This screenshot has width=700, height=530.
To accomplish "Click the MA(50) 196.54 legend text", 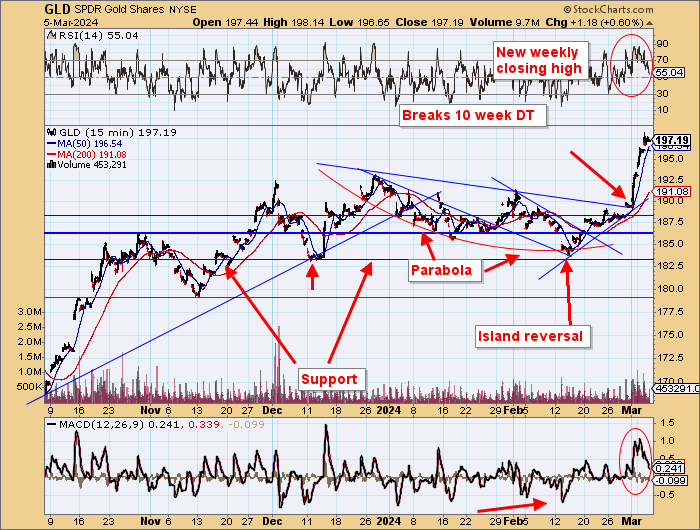I will 89,144.
